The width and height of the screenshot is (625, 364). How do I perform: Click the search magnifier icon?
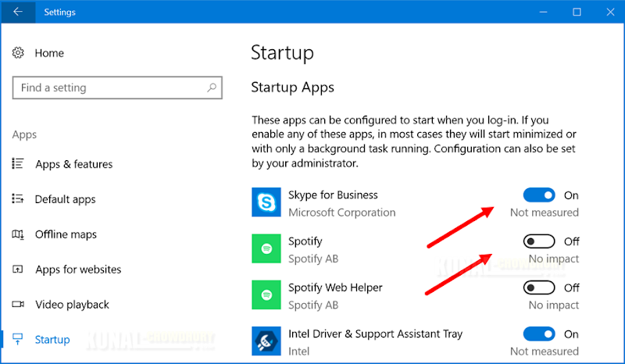pyautogui.click(x=212, y=87)
